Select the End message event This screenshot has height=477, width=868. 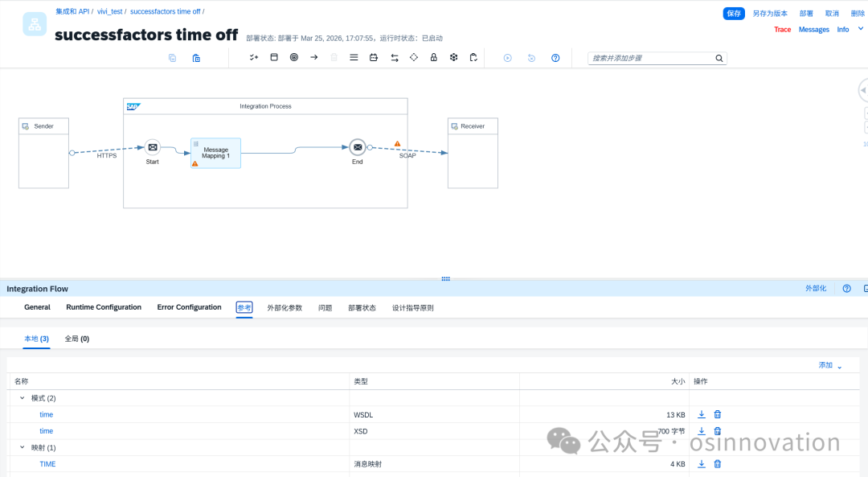(x=358, y=147)
